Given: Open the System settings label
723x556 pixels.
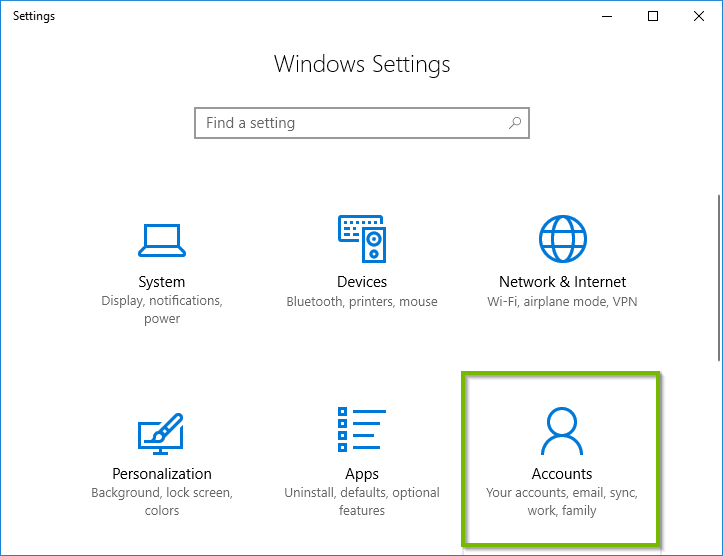Looking at the screenshot, I should 161,282.
